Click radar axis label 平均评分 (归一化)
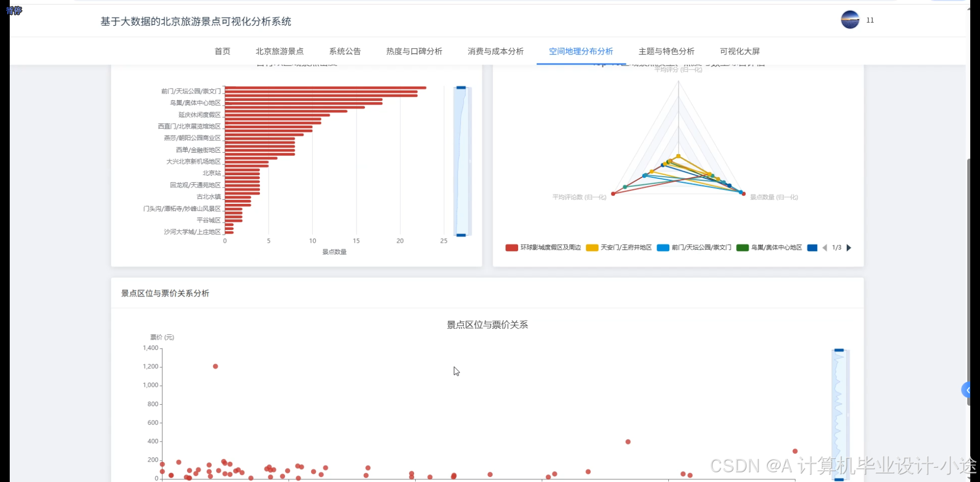980x482 pixels. click(x=678, y=70)
